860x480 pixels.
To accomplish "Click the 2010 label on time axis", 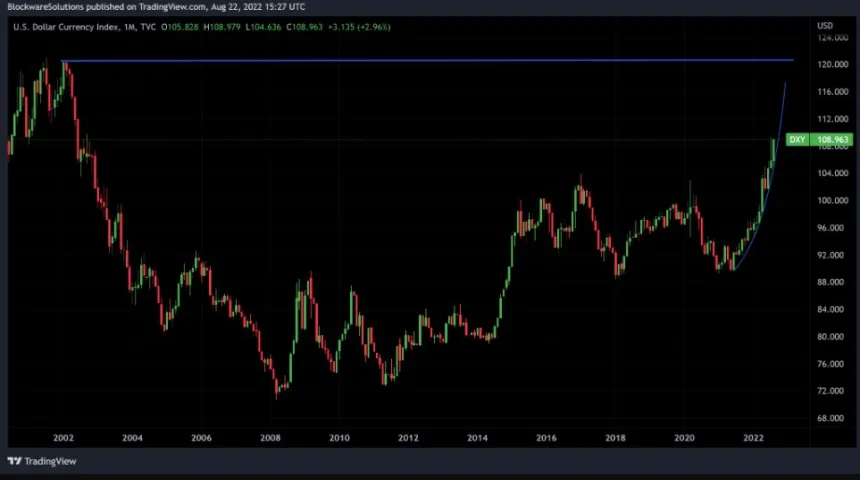I will click(x=340, y=438).
